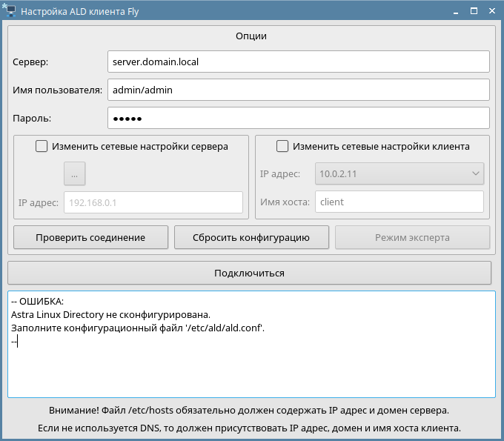Minimize the Fly ALD client window

click(x=456, y=11)
